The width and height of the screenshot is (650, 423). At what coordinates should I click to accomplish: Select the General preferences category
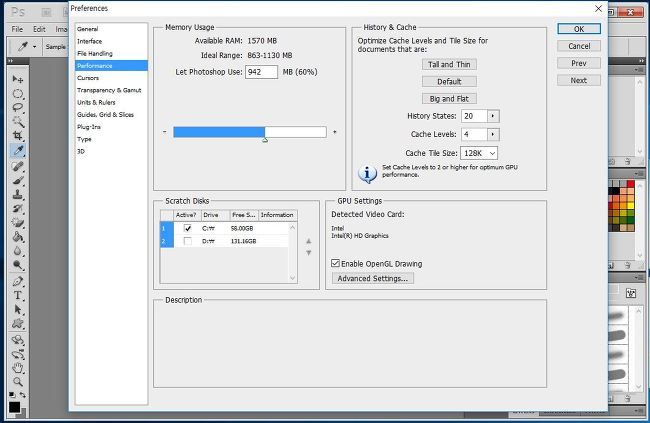(87, 29)
